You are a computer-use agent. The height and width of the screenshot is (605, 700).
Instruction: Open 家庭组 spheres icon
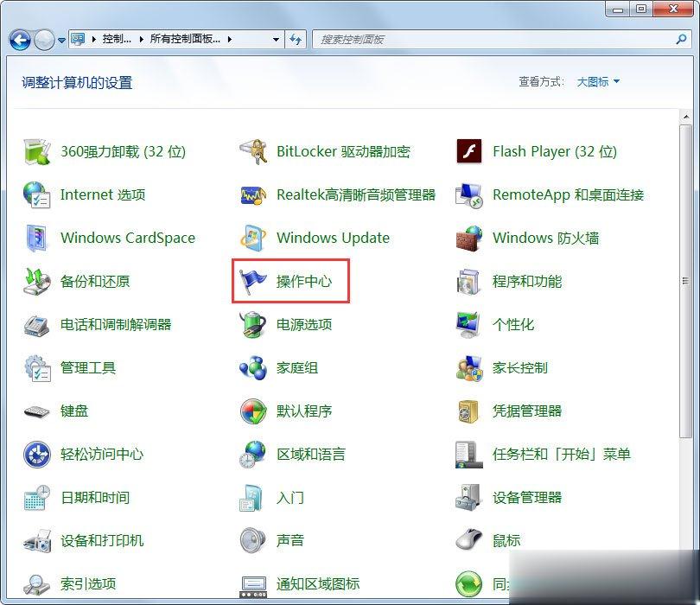click(253, 368)
